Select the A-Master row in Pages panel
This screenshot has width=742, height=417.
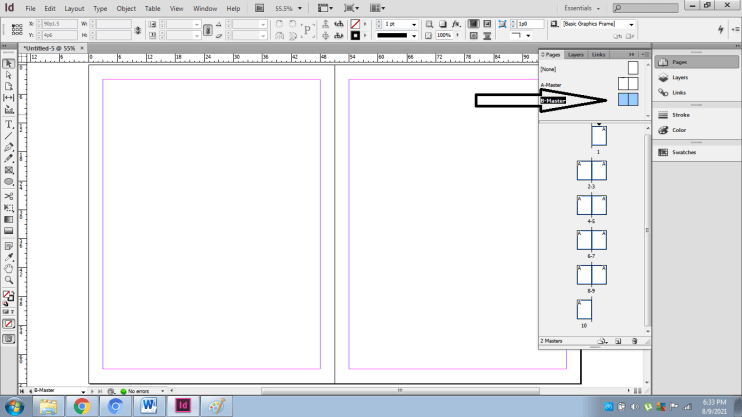[x=593, y=84]
